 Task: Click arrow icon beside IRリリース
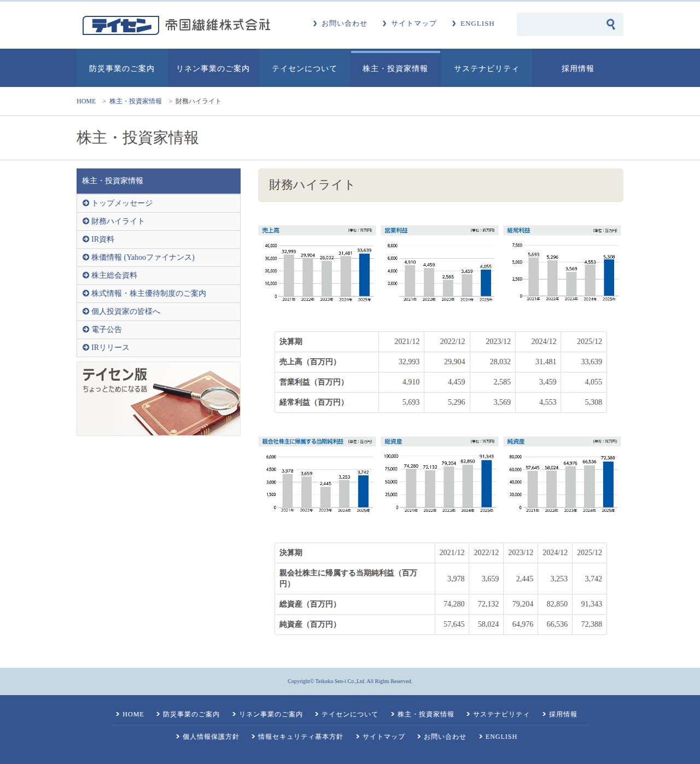(x=86, y=347)
